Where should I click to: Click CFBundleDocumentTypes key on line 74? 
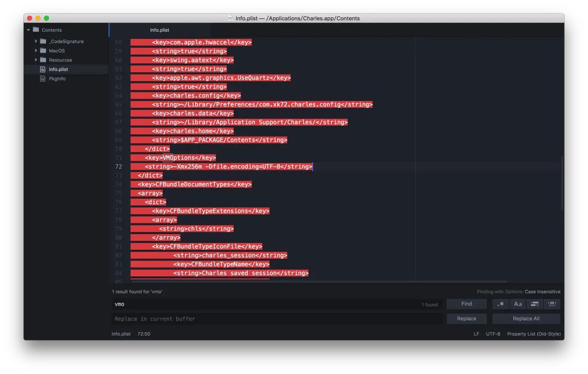click(x=193, y=184)
